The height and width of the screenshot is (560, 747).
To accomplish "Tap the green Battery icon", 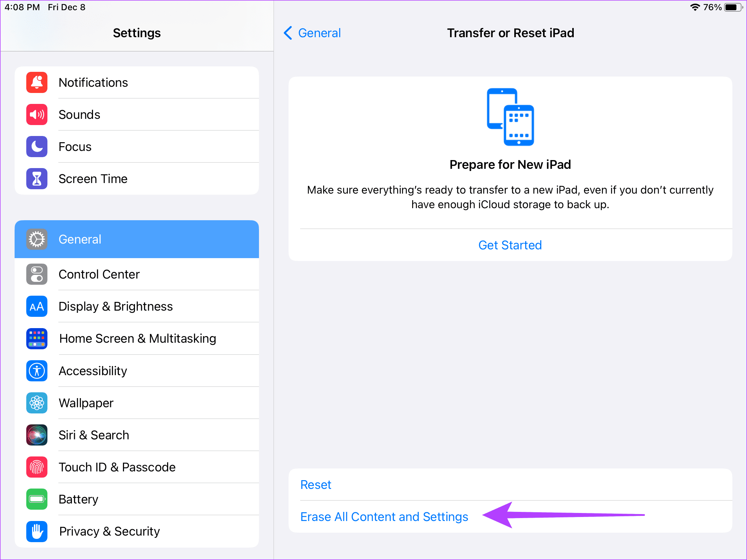I will point(37,499).
